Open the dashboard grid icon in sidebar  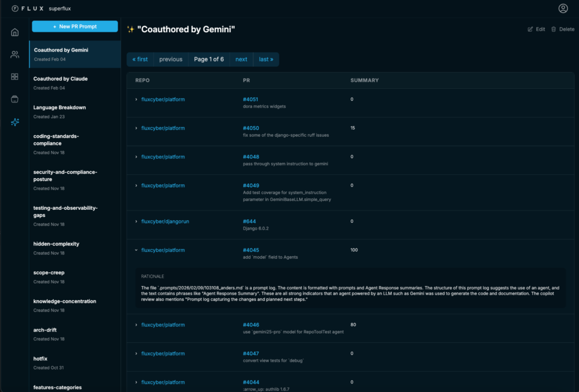coord(15,76)
